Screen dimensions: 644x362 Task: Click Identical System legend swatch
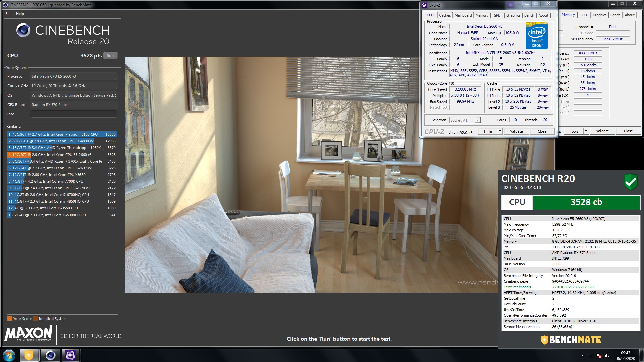pyautogui.click(x=35, y=319)
